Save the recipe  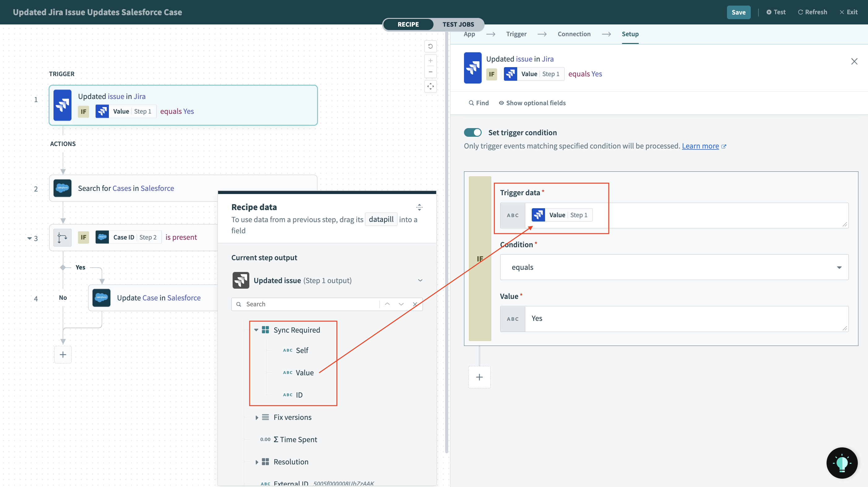[x=738, y=12]
